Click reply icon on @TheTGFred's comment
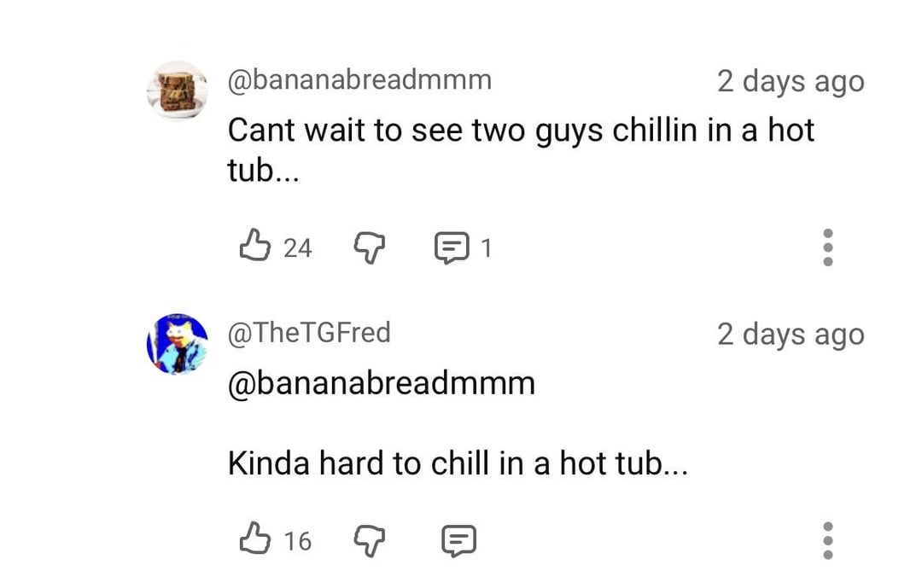The width and height of the screenshot is (922, 588). coord(458,541)
